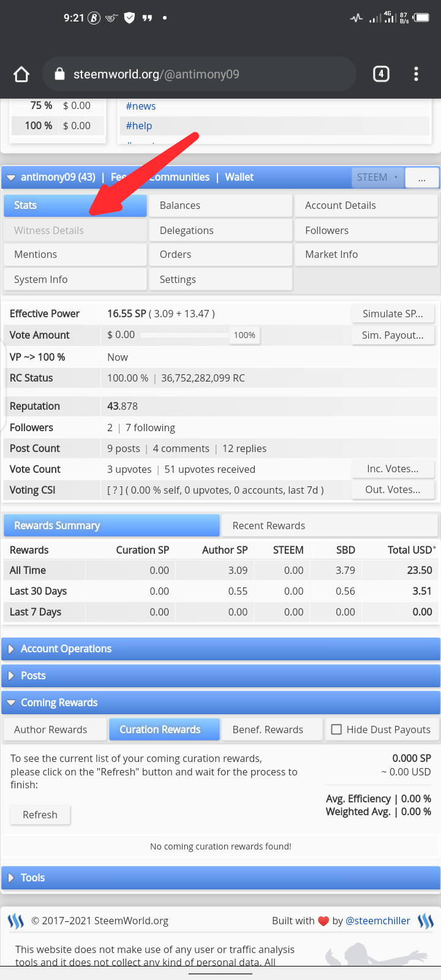Tap the browser home icon
Viewport: 441px width, 980px height.
click(x=21, y=74)
